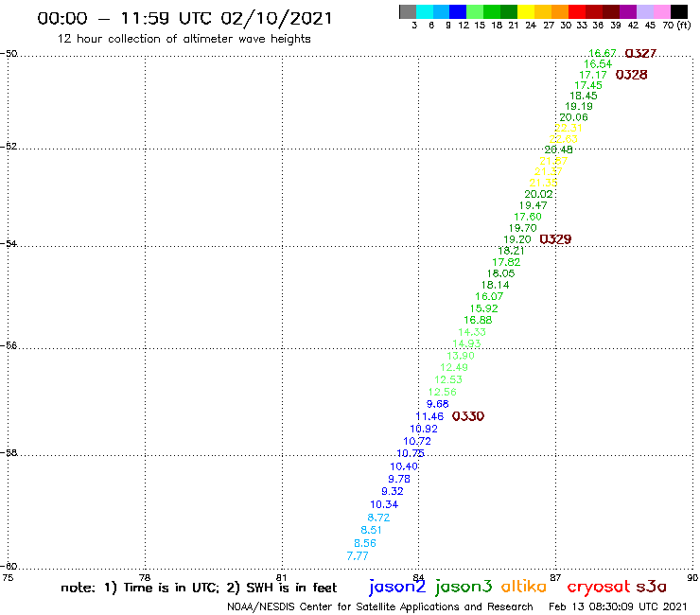Click the cryosat satellite label

[598, 587]
